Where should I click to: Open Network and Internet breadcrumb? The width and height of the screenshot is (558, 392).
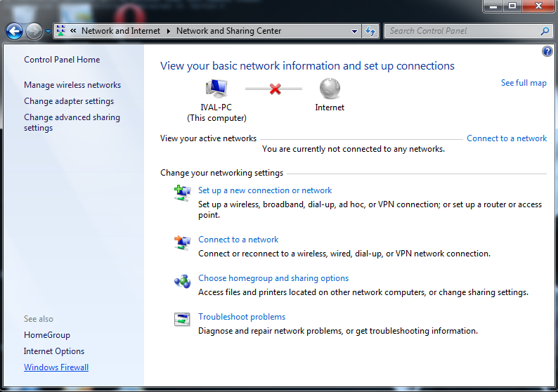pyautogui.click(x=121, y=31)
